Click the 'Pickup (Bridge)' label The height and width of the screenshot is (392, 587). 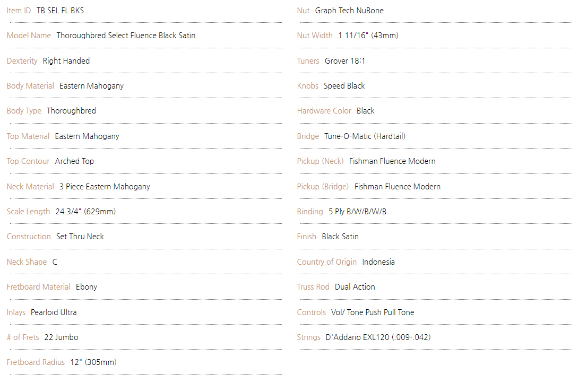click(x=323, y=187)
